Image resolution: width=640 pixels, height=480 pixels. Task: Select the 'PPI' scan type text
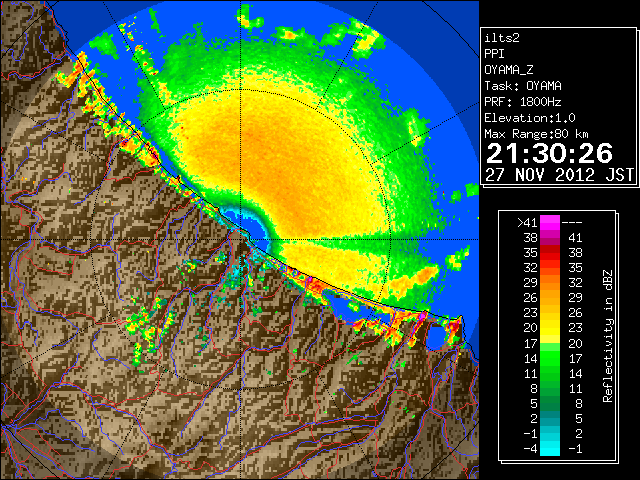(494, 54)
